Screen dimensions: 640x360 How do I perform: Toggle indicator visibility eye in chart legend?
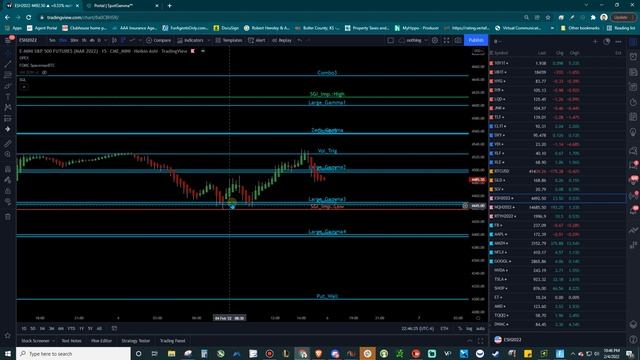coord(44,72)
